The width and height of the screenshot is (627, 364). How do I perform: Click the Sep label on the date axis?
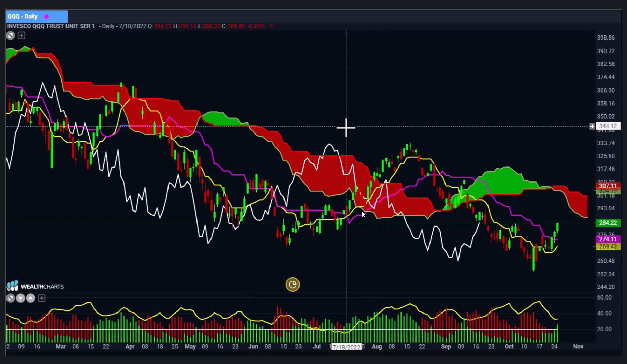pos(446,346)
